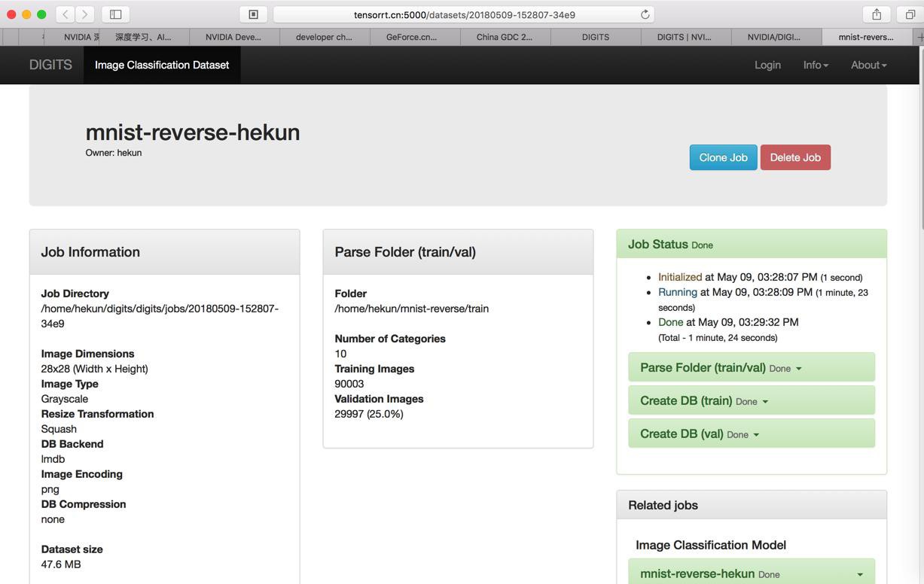Show the Safari sidebar
Image resolution: width=924 pixels, height=584 pixels.
coord(116,14)
